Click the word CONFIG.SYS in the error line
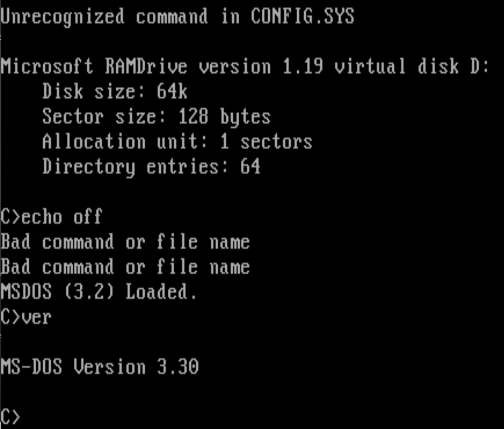The height and width of the screenshot is (429, 504). 302,17
